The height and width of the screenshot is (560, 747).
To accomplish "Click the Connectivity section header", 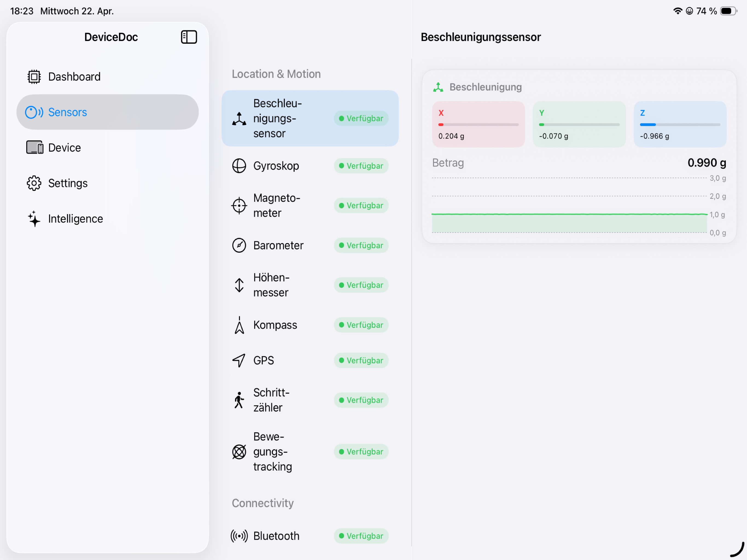I will click(263, 503).
